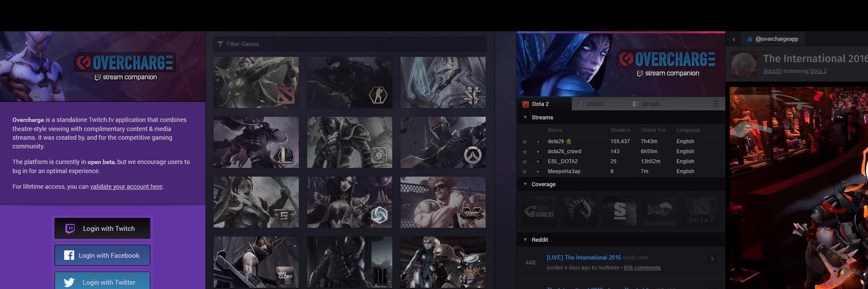The image size is (868, 289).
Task: Open the Overwatch game tile
Action: click(443, 142)
